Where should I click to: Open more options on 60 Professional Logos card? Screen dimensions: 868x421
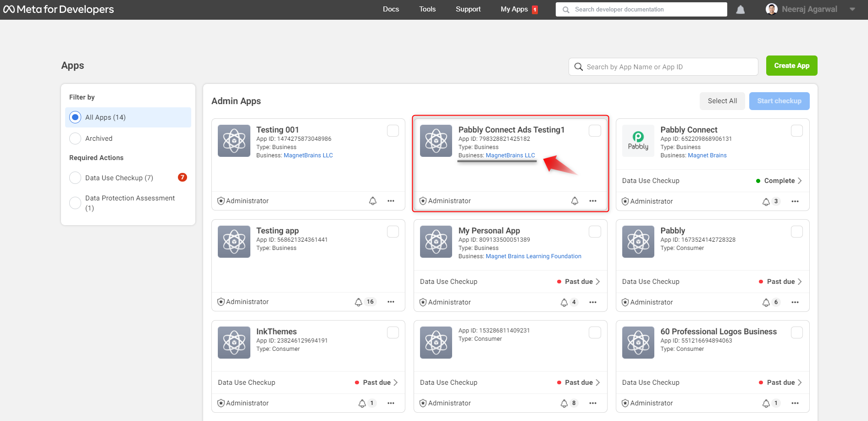[x=795, y=403]
